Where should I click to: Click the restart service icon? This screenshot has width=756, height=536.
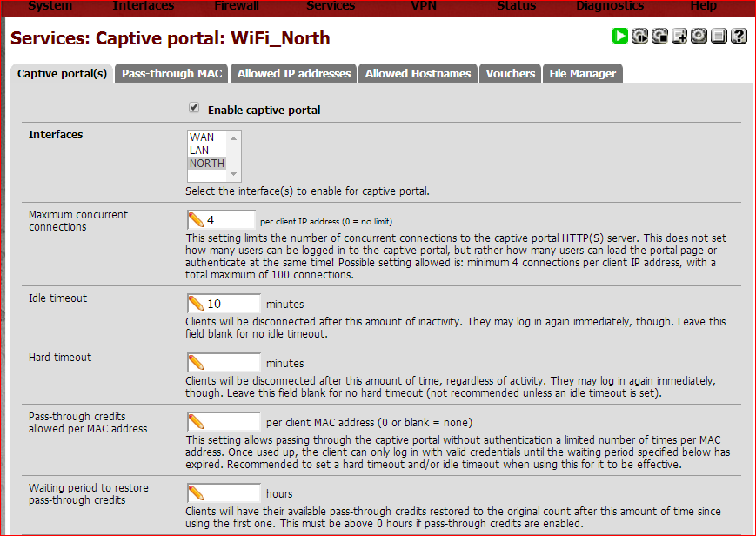click(x=640, y=37)
